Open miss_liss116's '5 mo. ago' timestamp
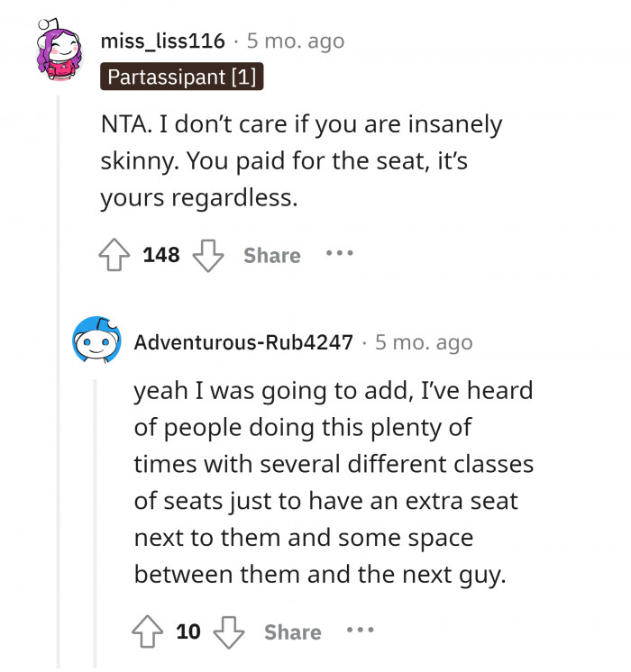 coord(296,41)
